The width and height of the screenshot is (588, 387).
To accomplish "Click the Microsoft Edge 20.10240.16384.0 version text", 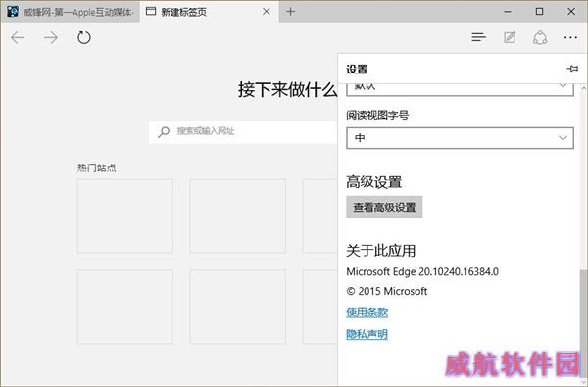I will (x=422, y=271).
